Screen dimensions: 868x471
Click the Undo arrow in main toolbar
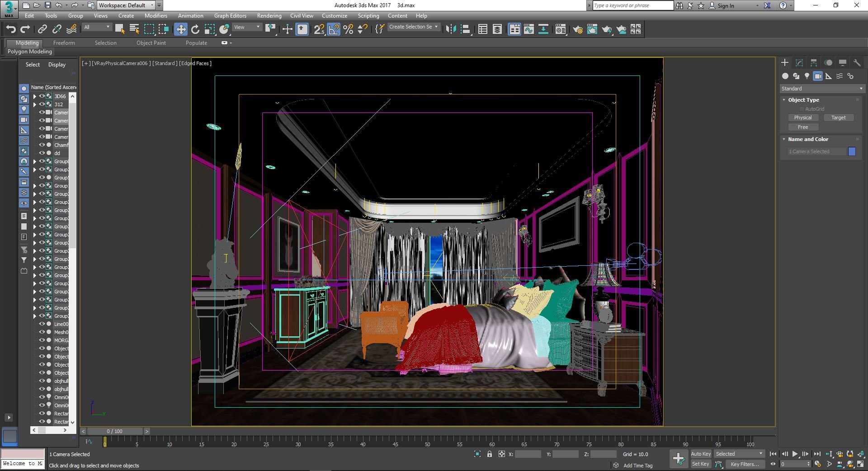[x=11, y=29]
